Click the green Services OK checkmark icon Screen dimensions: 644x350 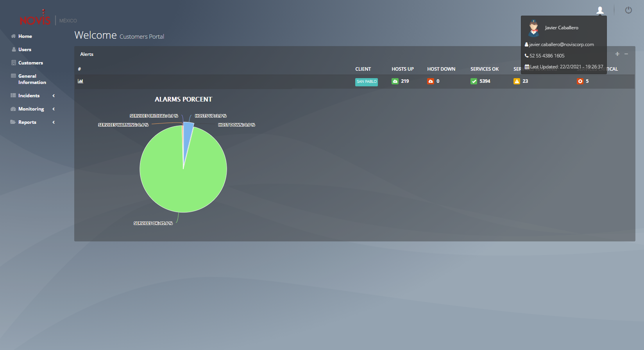click(474, 81)
